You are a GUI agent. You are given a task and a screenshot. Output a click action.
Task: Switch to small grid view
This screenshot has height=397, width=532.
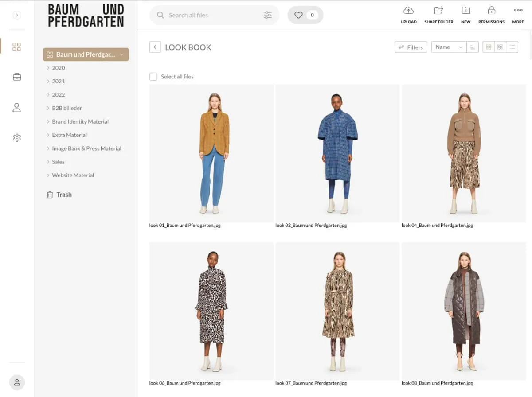(x=501, y=47)
